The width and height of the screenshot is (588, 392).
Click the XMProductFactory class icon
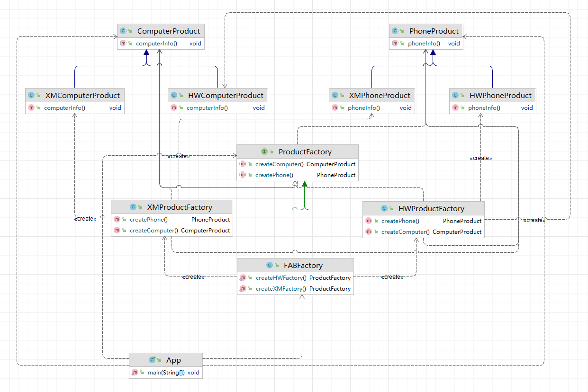point(133,207)
